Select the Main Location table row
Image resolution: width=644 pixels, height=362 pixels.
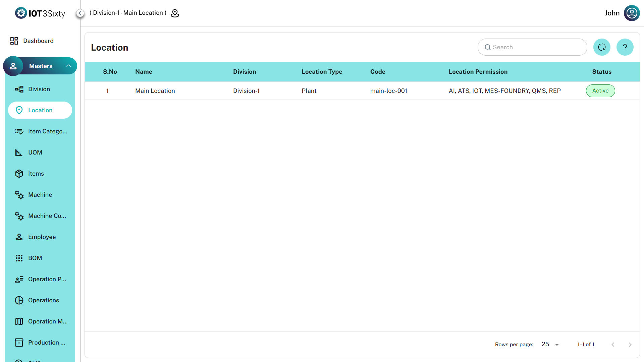(x=155, y=91)
